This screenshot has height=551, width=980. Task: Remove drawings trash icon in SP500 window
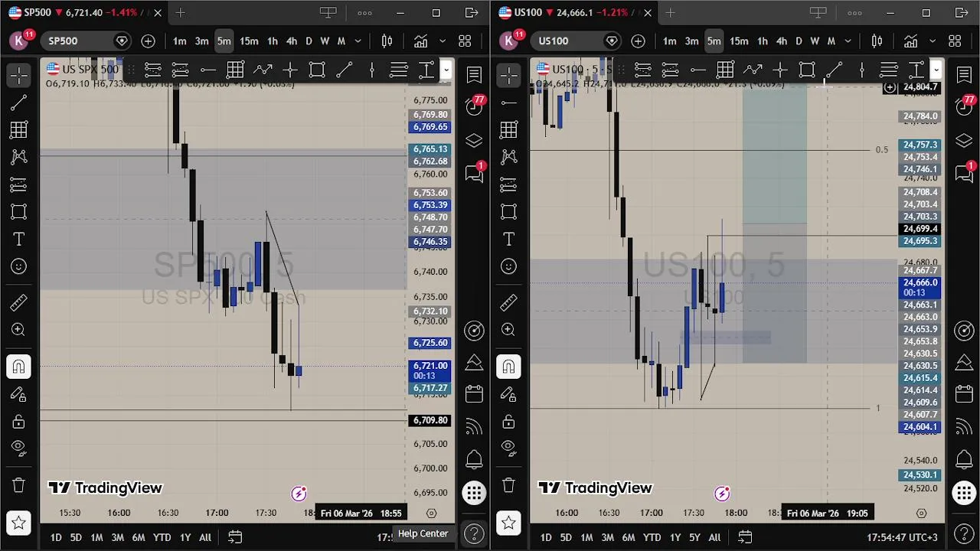[x=18, y=485]
